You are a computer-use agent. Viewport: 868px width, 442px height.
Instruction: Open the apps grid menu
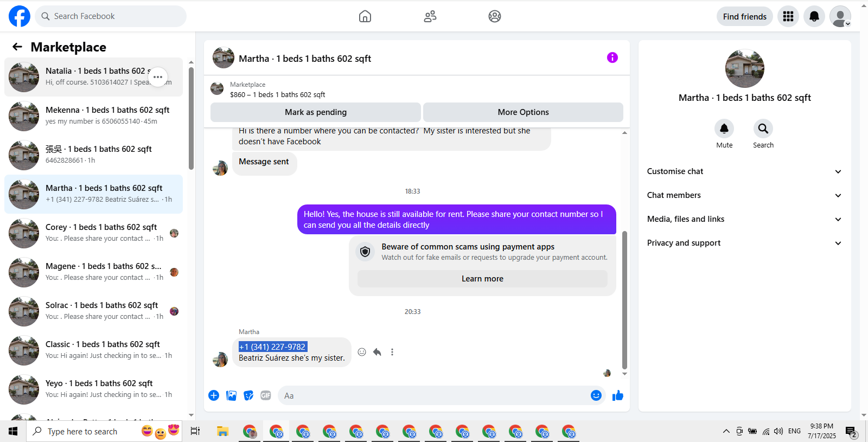point(788,16)
